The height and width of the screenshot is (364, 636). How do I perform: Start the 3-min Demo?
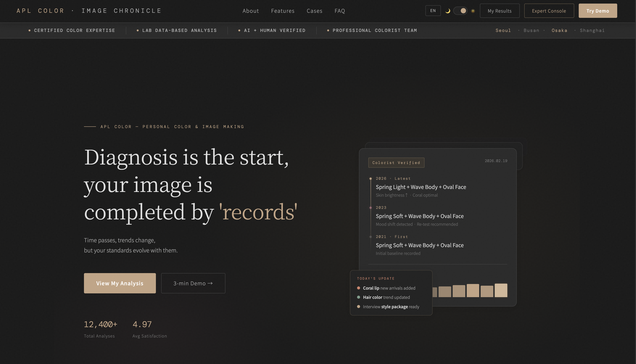[x=193, y=283]
